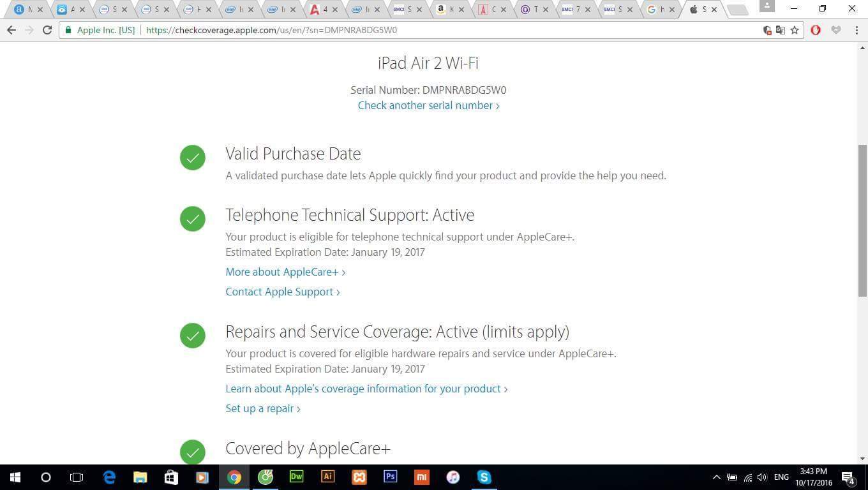Screen dimensions: 868x490
Task: Click the 'Valid Purchase Date' heading
Action: tap(293, 154)
